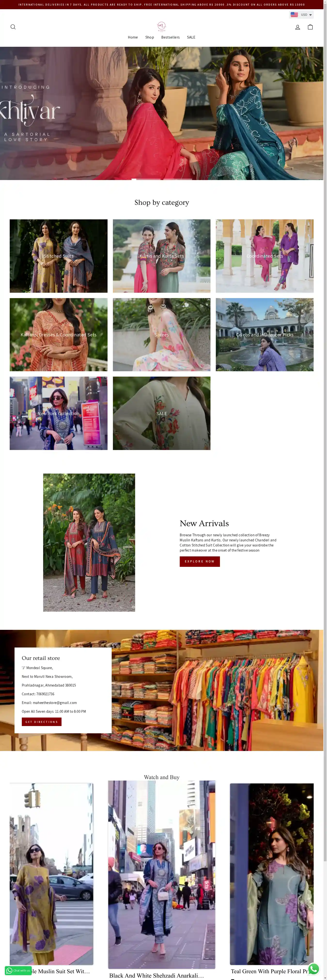Select the SALE navigation link
327x980 pixels.
click(191, 37)
